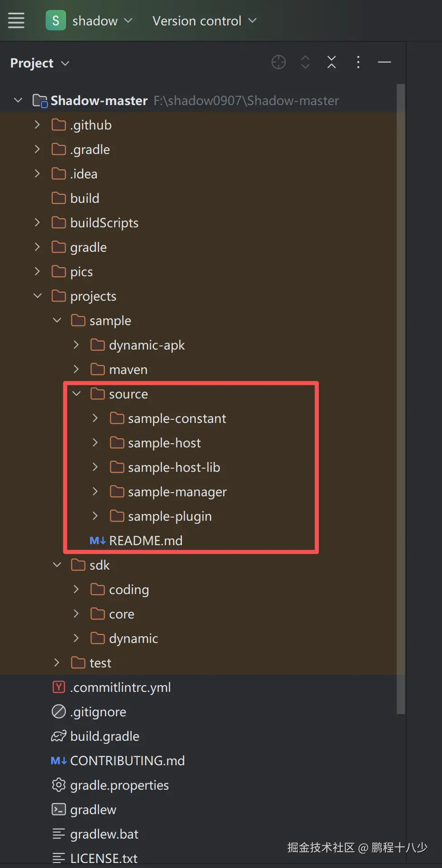Expand the sample-host folder
The image size is (442, 868).
point(95,443)
